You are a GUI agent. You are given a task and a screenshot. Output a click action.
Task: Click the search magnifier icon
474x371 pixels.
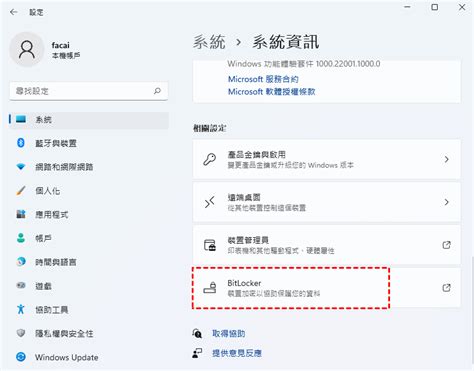[157, 91]
